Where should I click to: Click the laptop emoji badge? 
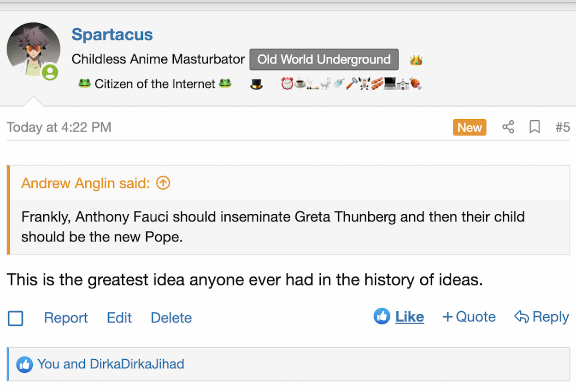tap(390, 84)
